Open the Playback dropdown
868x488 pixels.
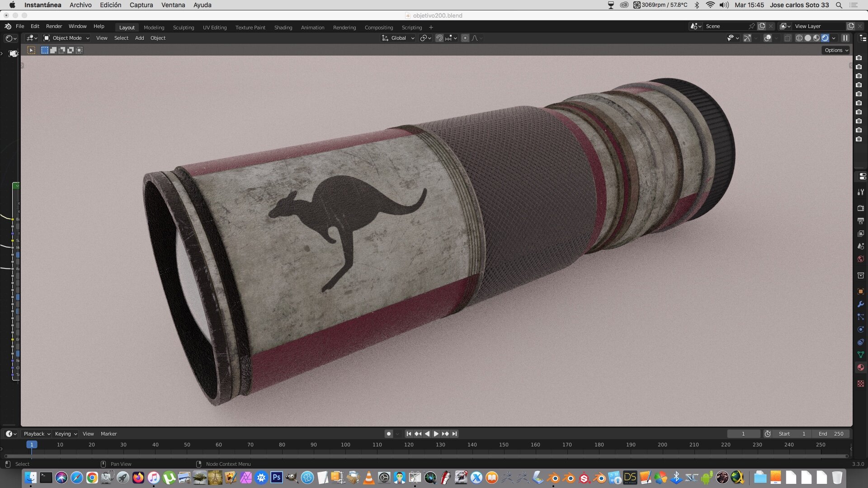[37, 434]
